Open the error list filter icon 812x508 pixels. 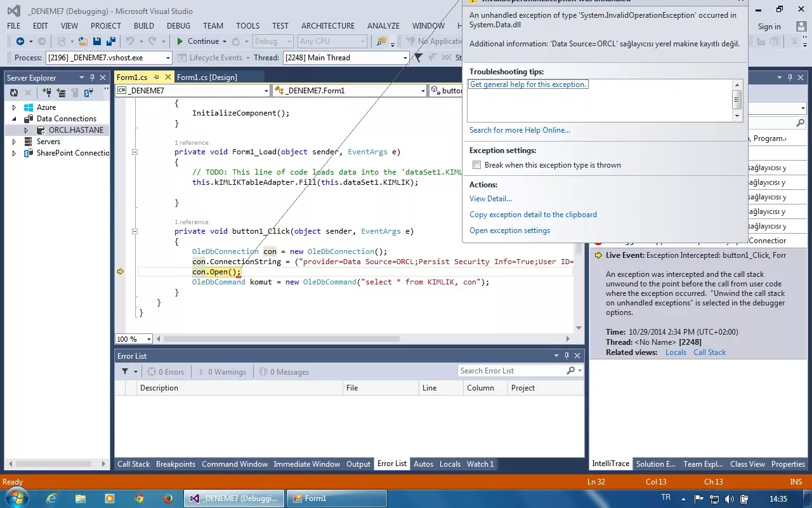point(125,371)
